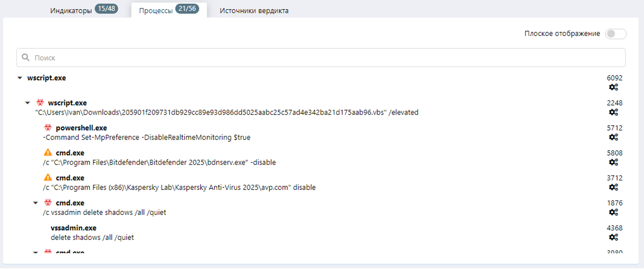Click biohazard icon next to powershell.exe
Image resolution: width=644 pixels, height=269 pixels.
(x=48, y=128)
